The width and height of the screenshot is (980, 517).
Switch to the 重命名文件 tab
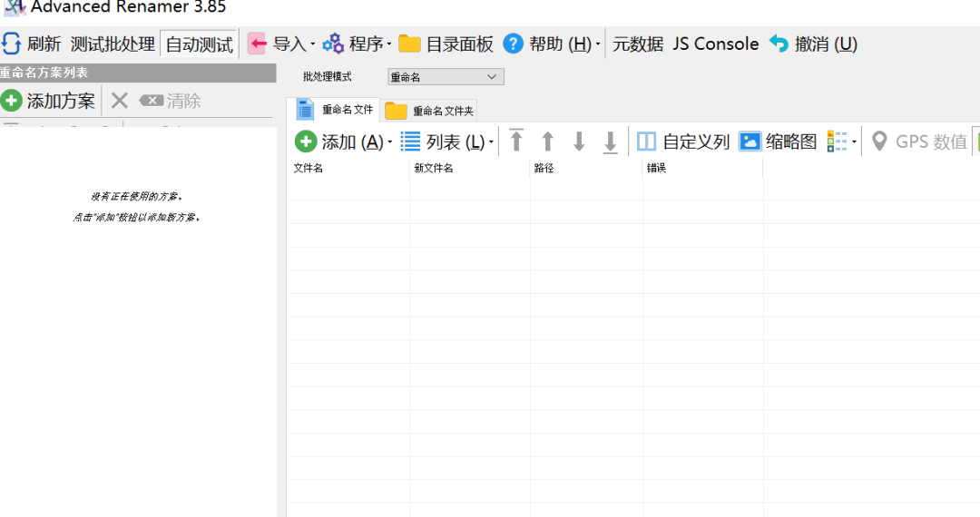coord(334,110)
